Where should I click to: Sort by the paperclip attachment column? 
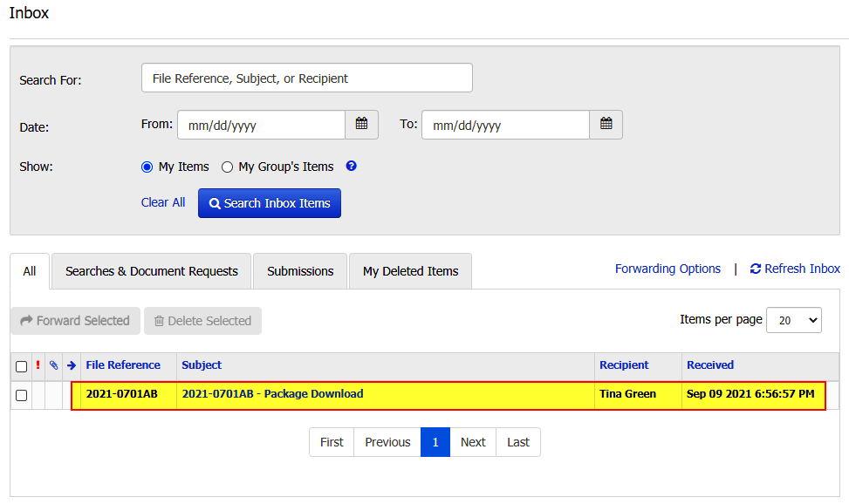point(53,365)
